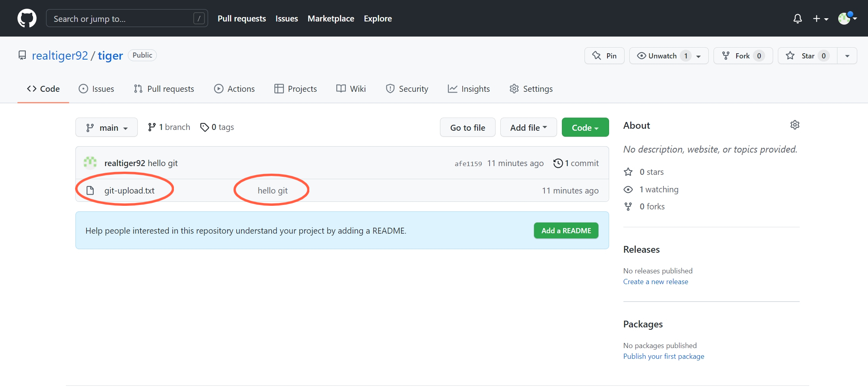Image resolution: width=868 pixels, height=387 pixels.
Task: Focus the Search or jump to field
Action: pos(127,18)
